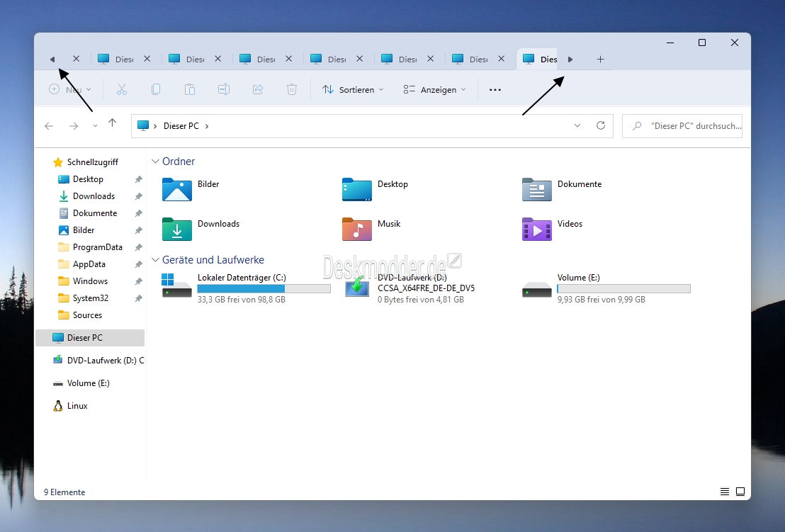Click the Cut scissors icon
This screenshot has width=785, height=532.
(x=122, y=89)
